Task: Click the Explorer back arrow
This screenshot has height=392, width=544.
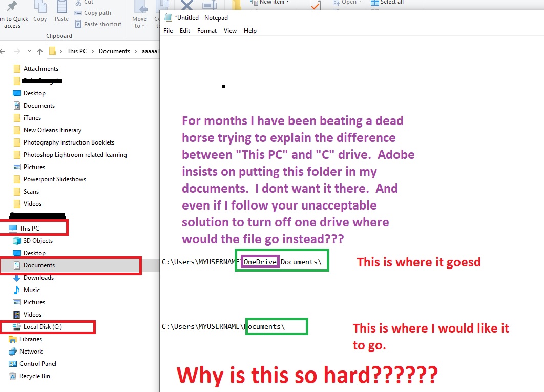Action: pos(3,51)
